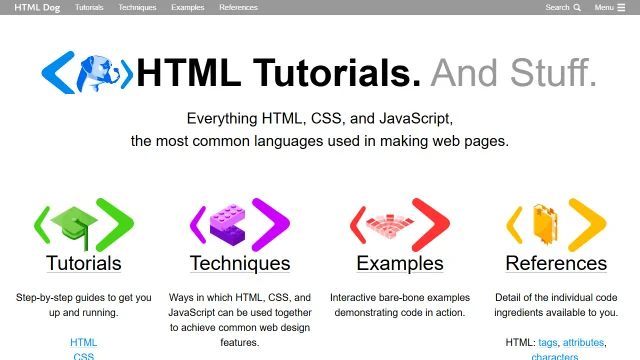640x360 pixels.
Task: Open the characters reference link
Action: [x=555, y=356]
